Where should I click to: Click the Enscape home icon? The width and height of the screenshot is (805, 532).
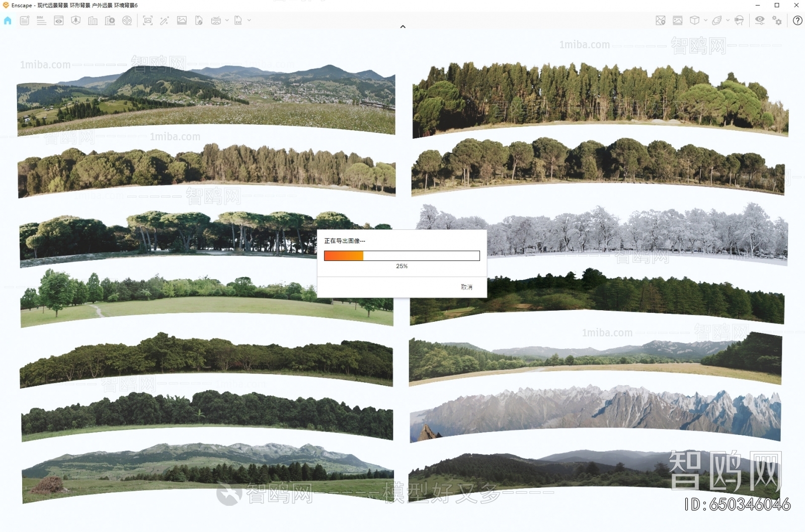point(8,21)
